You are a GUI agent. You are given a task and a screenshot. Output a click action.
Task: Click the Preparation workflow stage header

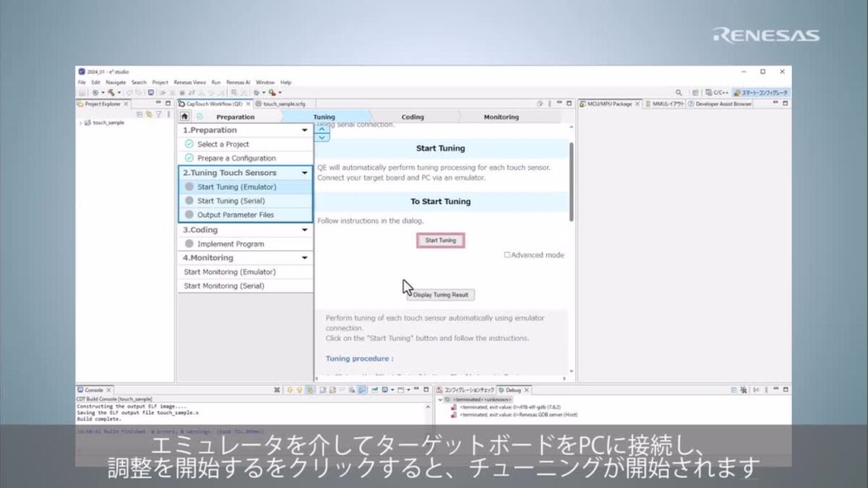coord(236,117)
